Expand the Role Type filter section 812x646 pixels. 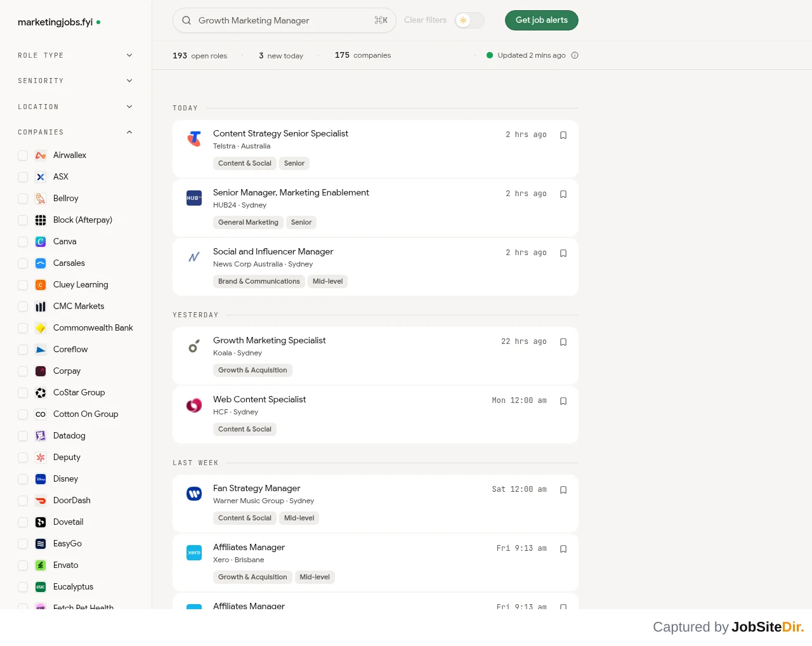[75, 55]
